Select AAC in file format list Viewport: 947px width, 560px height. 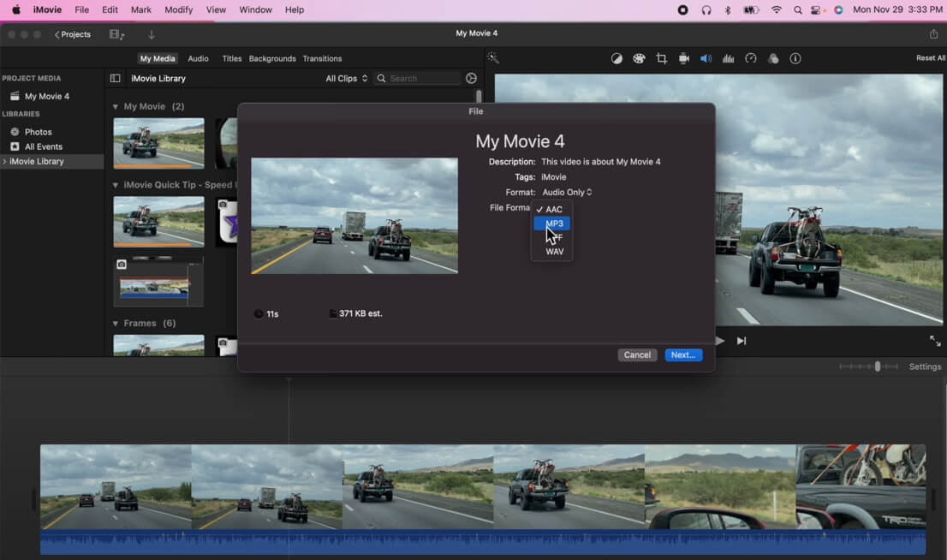552,209
